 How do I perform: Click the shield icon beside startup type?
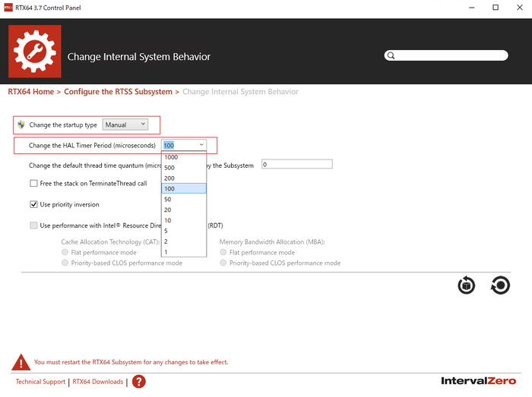(x=21, y=124)
